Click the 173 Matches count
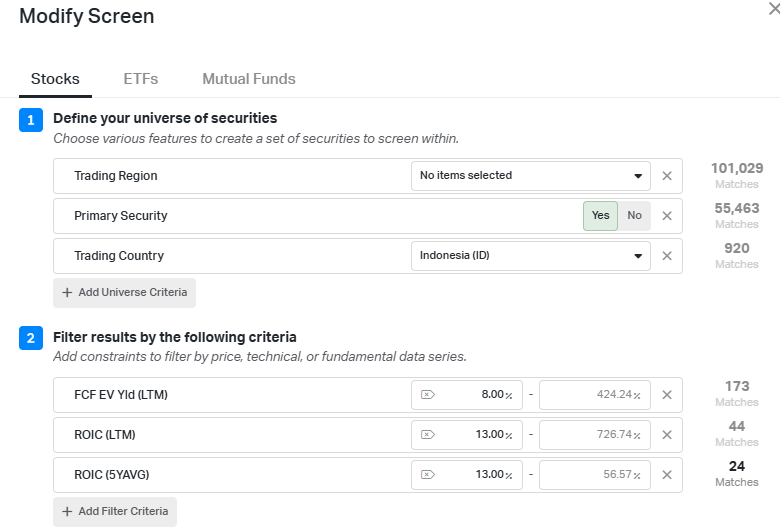Image resolution: width=780 pixels, height=532 pixels. point(737,394)
